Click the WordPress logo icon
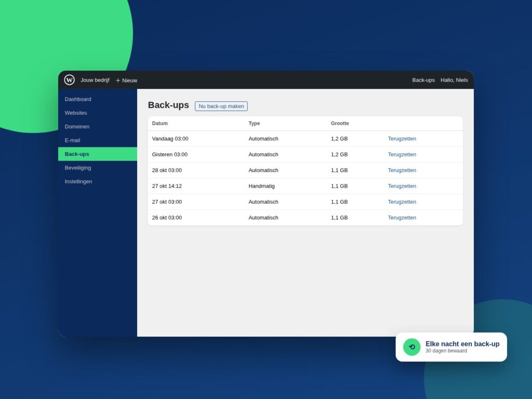Image resolution: width=532 pixels, height=399 pixels. 69,79
